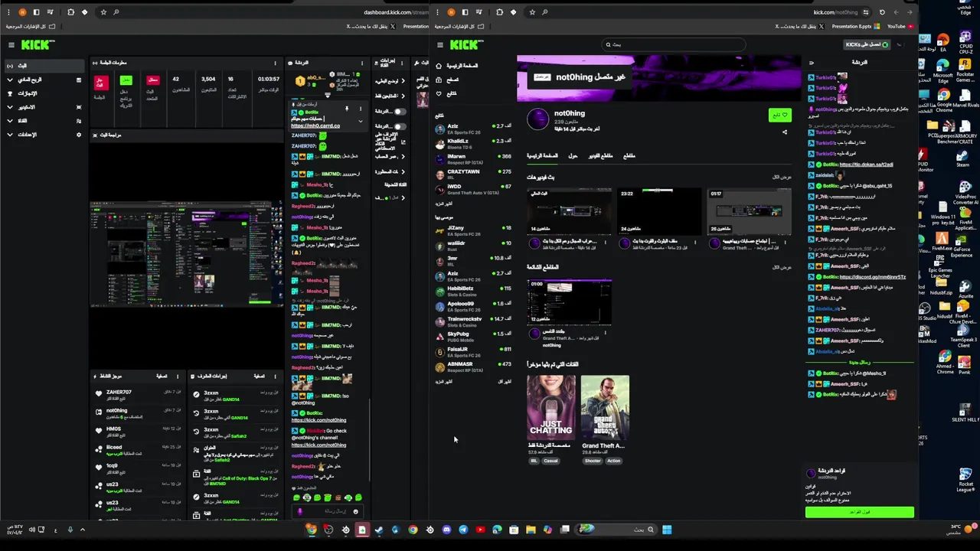Open mh0.carrd.co link in pinned message
The image size is (980, 551).
tap(315, 126)
